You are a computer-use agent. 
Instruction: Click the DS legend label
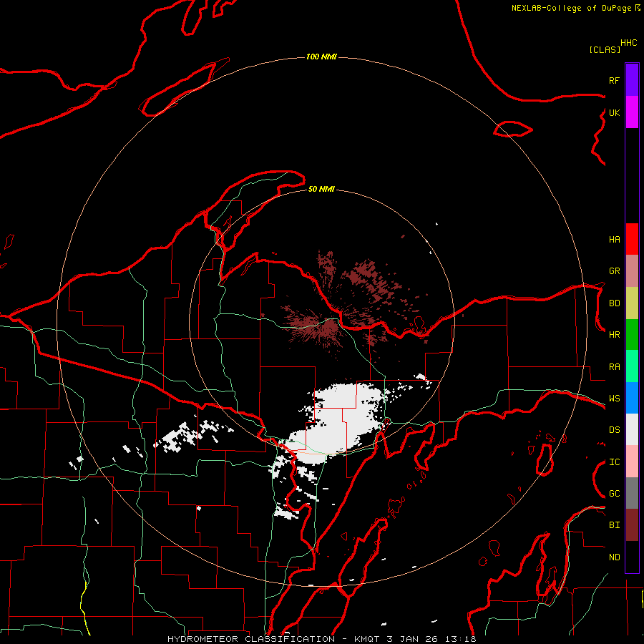click(x=614, y=430)
